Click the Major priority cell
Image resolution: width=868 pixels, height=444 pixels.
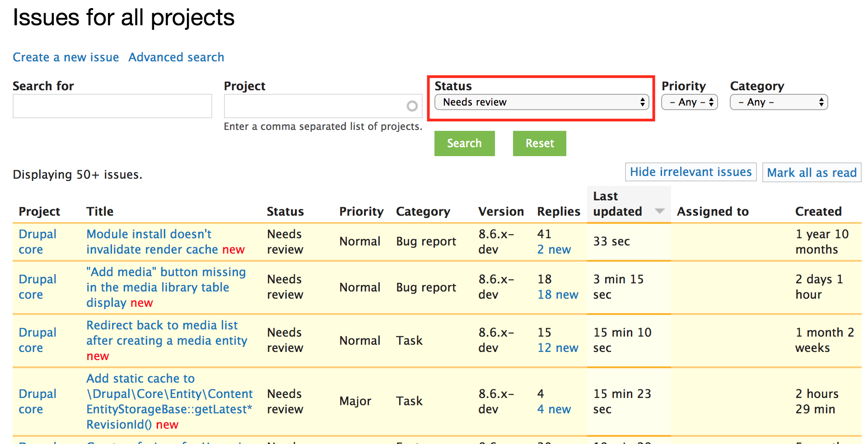click(x=355, y=401)
